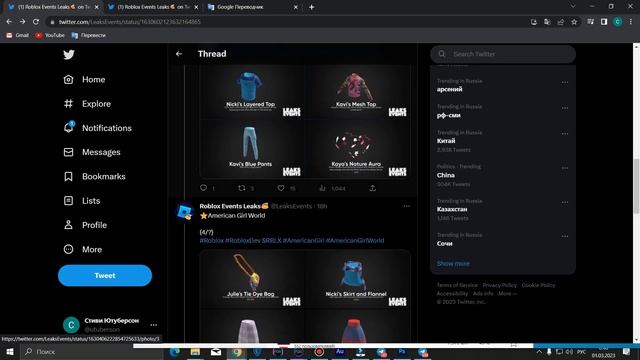This screenshot has height=360, width=640.
Task: Click the #AmericanGirlWorld hashtag
Action: point(355,240)
